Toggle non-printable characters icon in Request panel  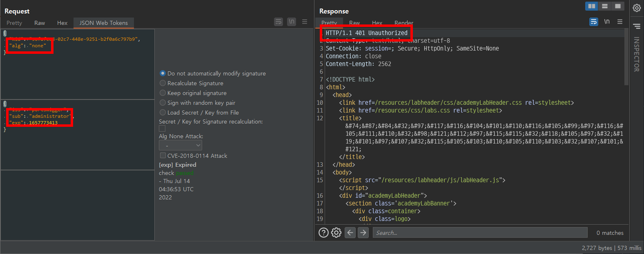click(x=292, y=22)
